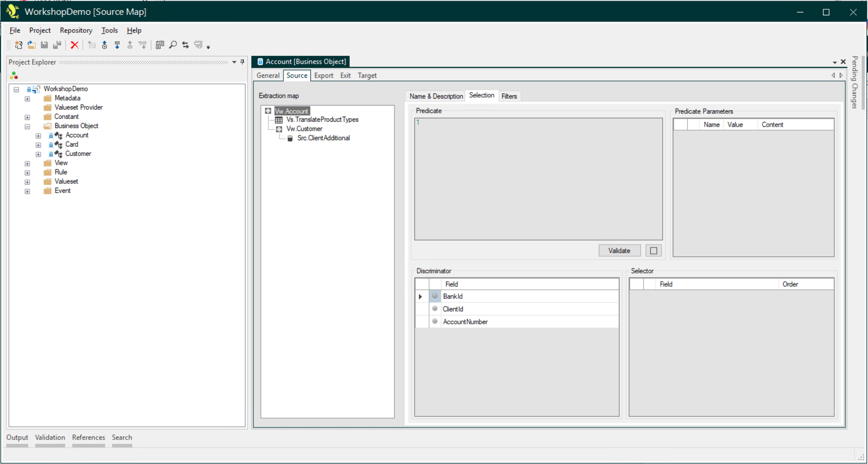Select the Search icon in the toolbar
The image size is (868, 464).
172,45
